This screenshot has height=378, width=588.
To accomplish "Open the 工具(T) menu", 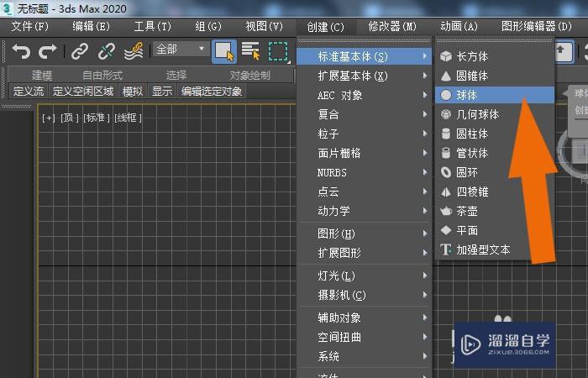I will (x=153, y=27).
